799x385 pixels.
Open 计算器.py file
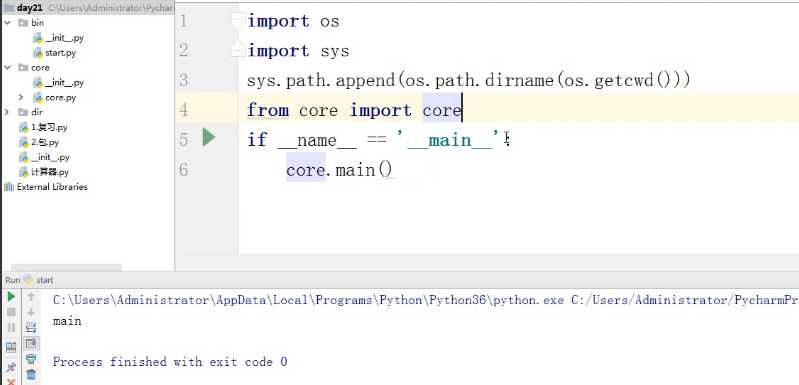tap(49, 172)
